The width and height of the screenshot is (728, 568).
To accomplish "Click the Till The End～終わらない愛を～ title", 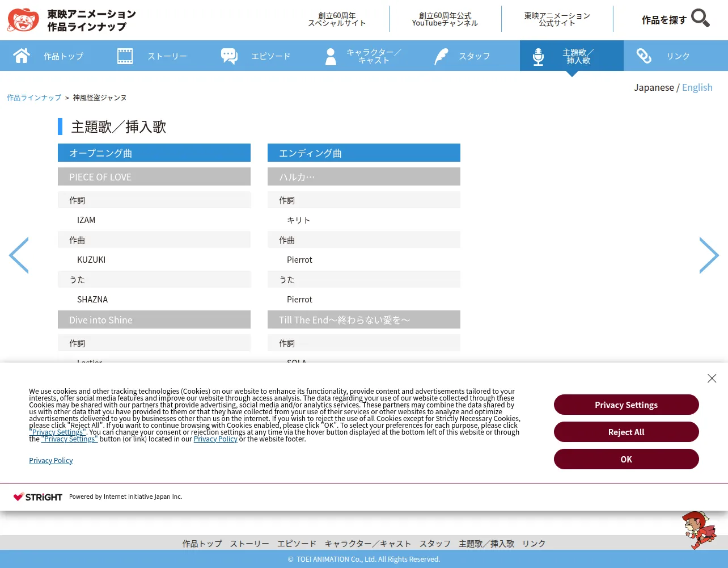I will click(x=364, y=319).
